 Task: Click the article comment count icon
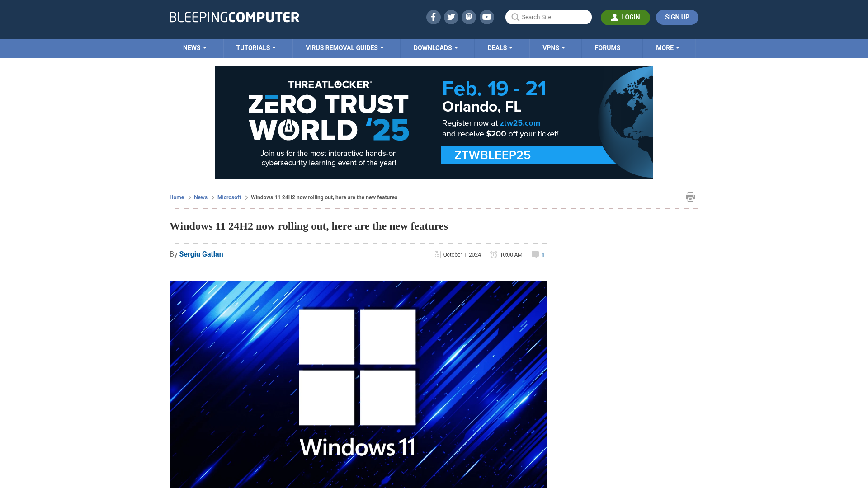535,254
